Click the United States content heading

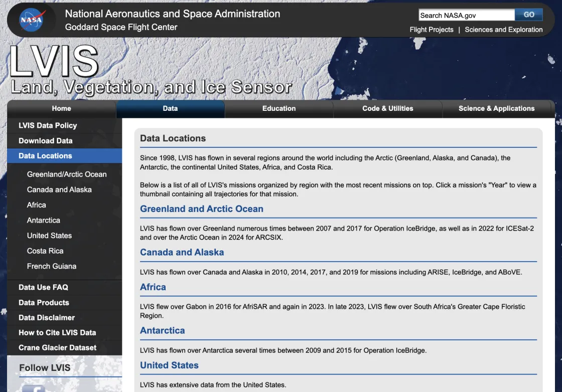[x=169, y=365]
